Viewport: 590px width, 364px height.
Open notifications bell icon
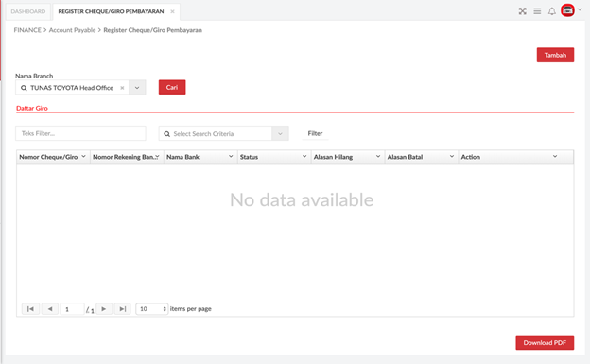551,11
